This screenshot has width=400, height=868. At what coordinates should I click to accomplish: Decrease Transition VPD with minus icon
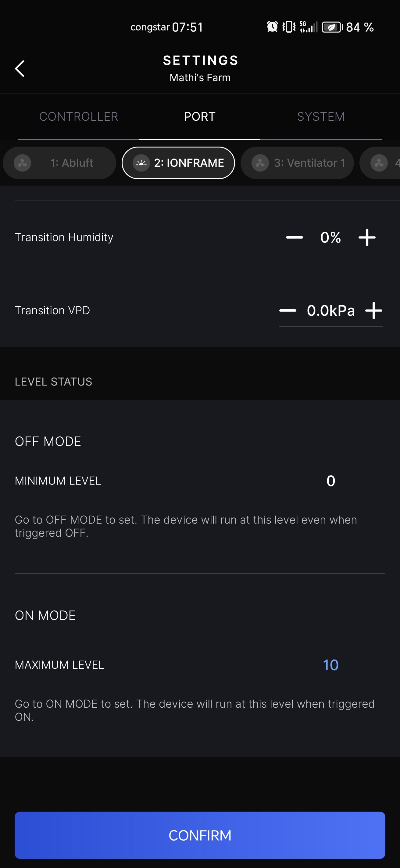(x=288, y=310)
